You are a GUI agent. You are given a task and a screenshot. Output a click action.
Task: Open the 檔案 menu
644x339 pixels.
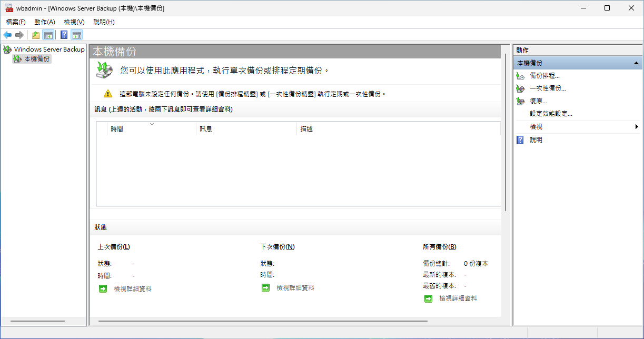pos(15,22)
